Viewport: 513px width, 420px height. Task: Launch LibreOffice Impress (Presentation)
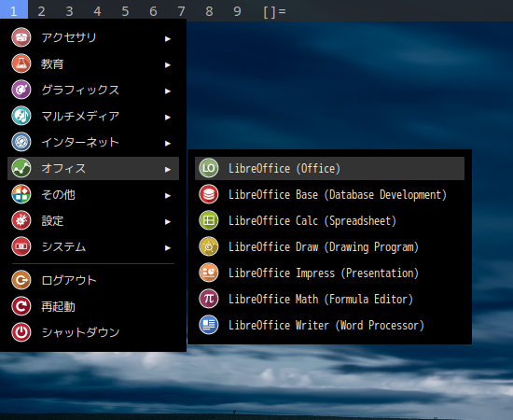(x=329, y=273)
